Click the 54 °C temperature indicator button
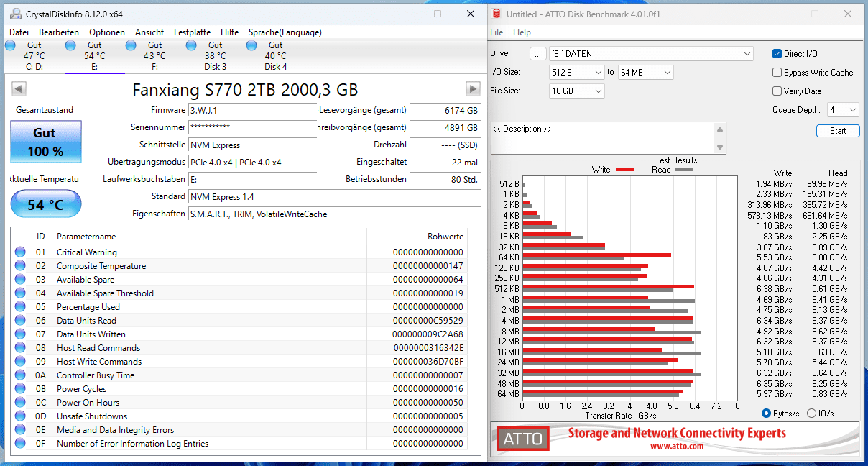 coord(46,205)
